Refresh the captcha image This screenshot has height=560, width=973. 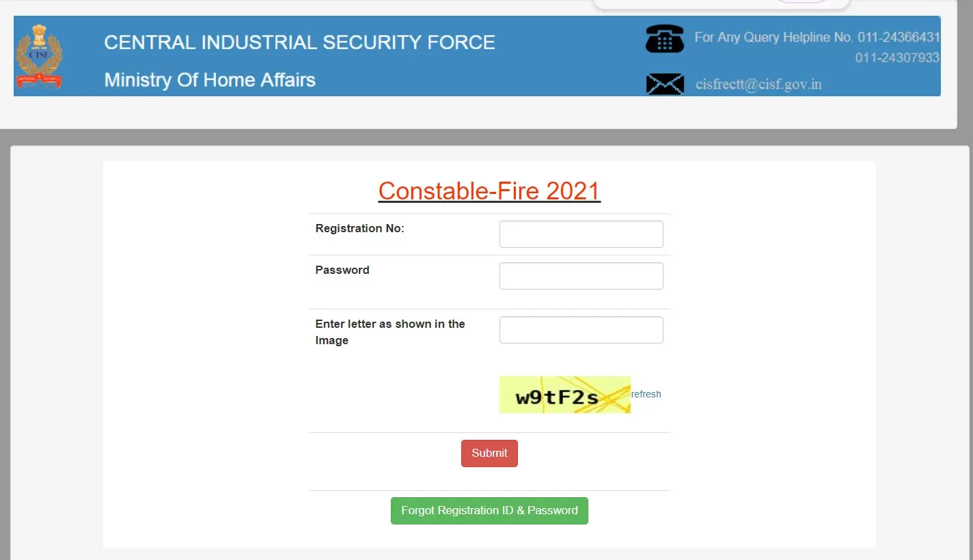[x=646, y=394]
